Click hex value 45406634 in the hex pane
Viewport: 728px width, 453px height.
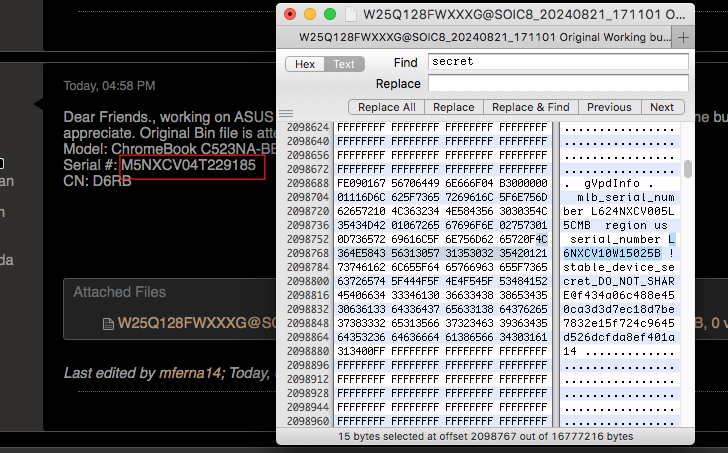[x=361, y=295]
